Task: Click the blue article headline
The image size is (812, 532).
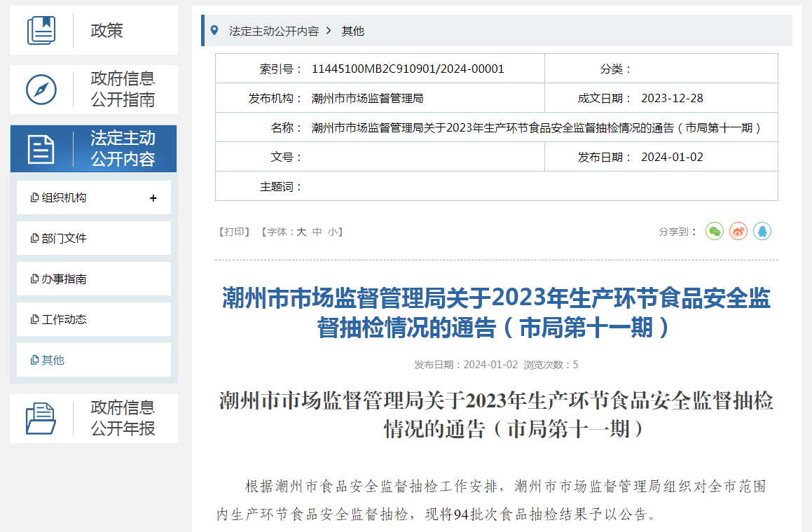Action: pyautogui.click(x=496, y=313)
